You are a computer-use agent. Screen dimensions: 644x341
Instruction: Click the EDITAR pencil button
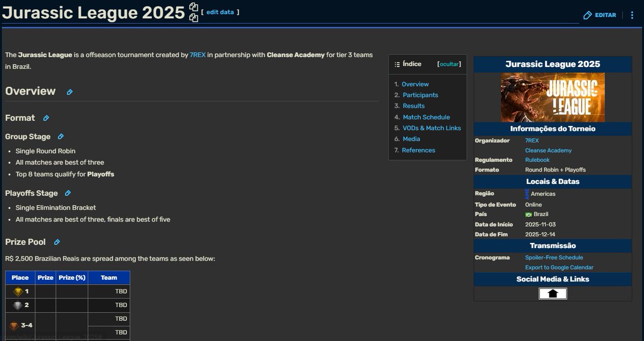(x=600, y=15)
